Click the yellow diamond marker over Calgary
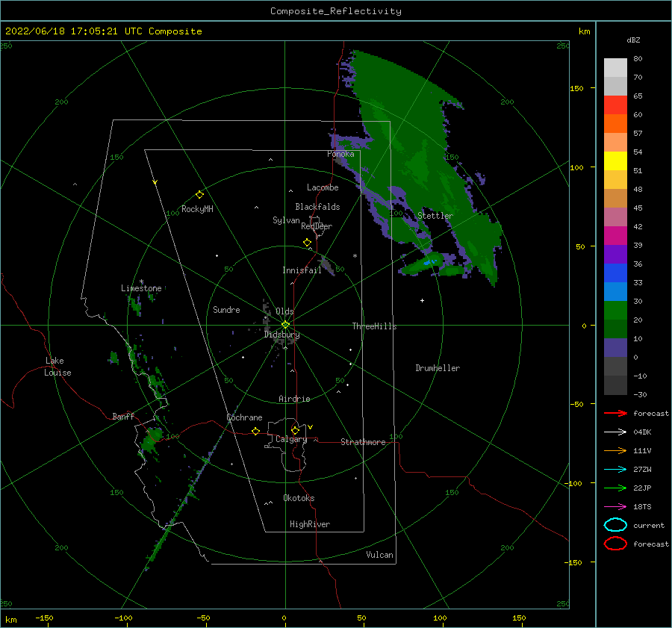 tap(295, 430)
